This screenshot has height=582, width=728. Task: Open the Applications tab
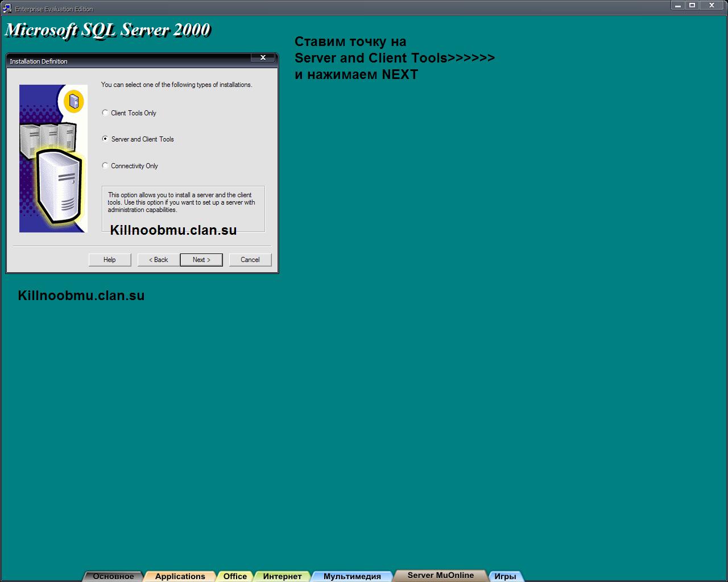tap(180, 576)
